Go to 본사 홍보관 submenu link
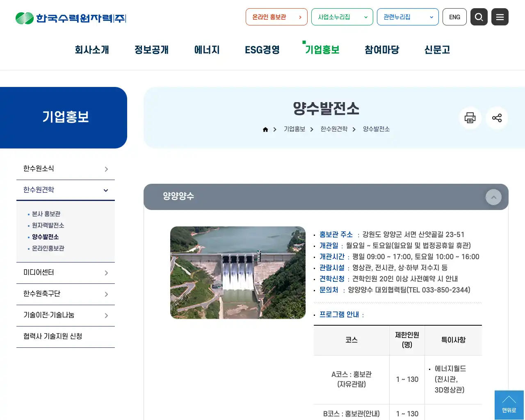 pyautogui.click(x=46, y=214)
